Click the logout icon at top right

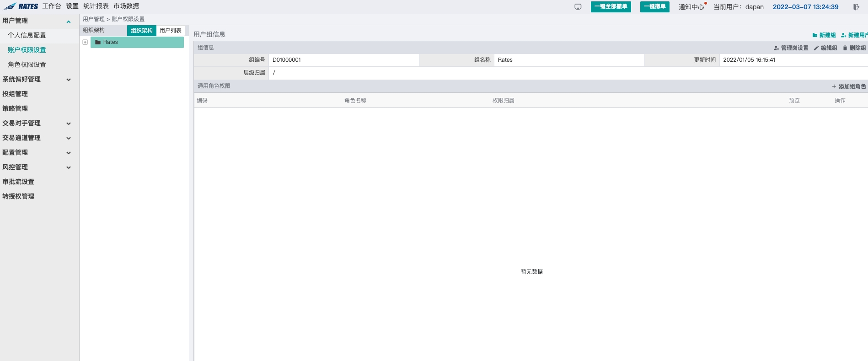coord(856,7)
